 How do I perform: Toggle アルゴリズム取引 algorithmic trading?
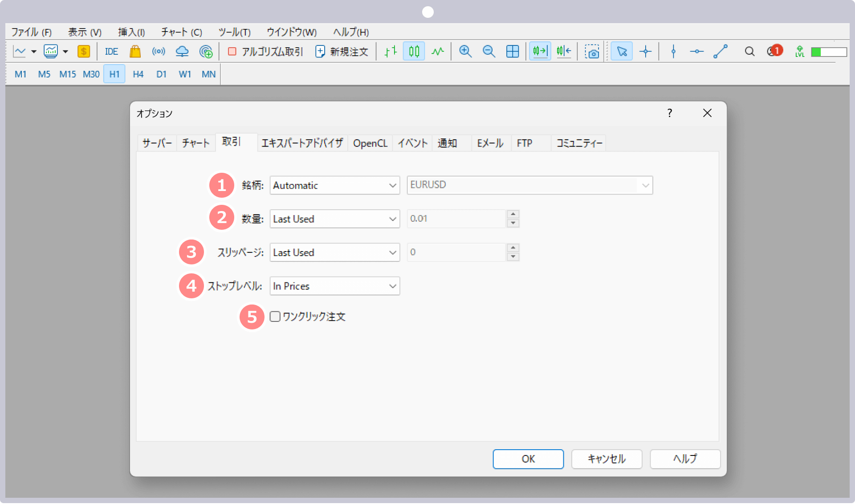coord(265,52)
